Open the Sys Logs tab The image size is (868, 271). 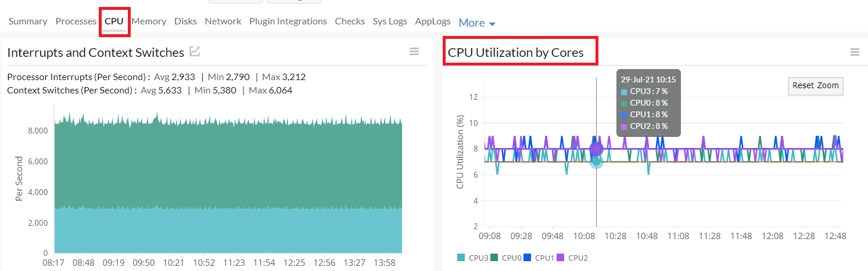[390, 21]
